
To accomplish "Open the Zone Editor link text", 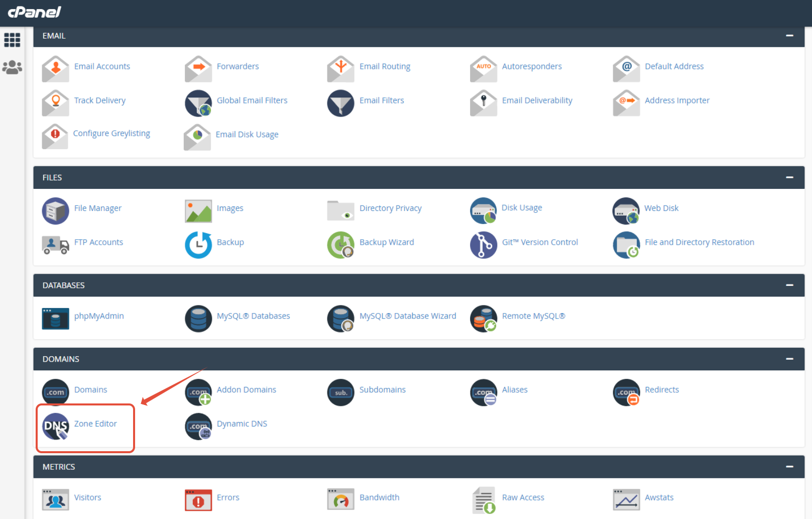I will click(95, 424).
